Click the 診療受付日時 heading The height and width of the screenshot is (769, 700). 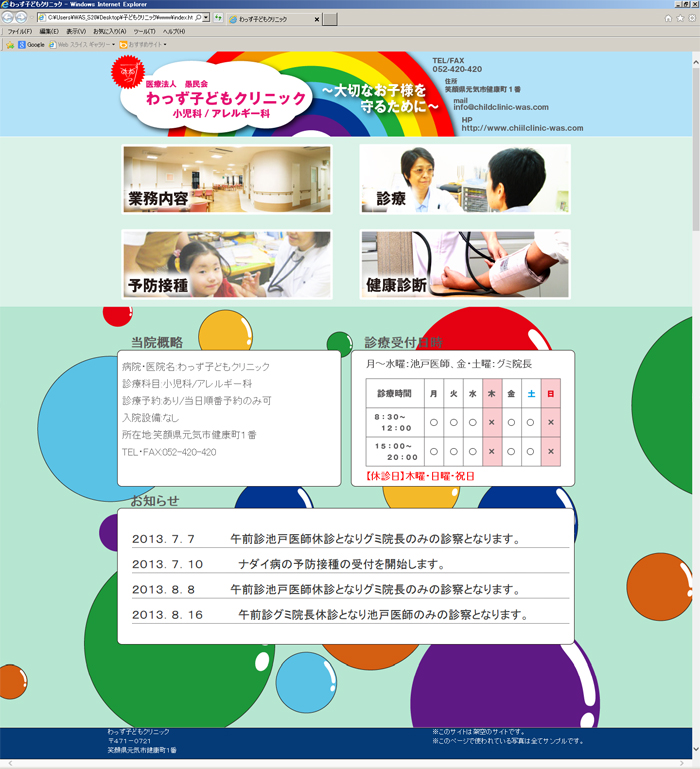click(x=404, y=342)
